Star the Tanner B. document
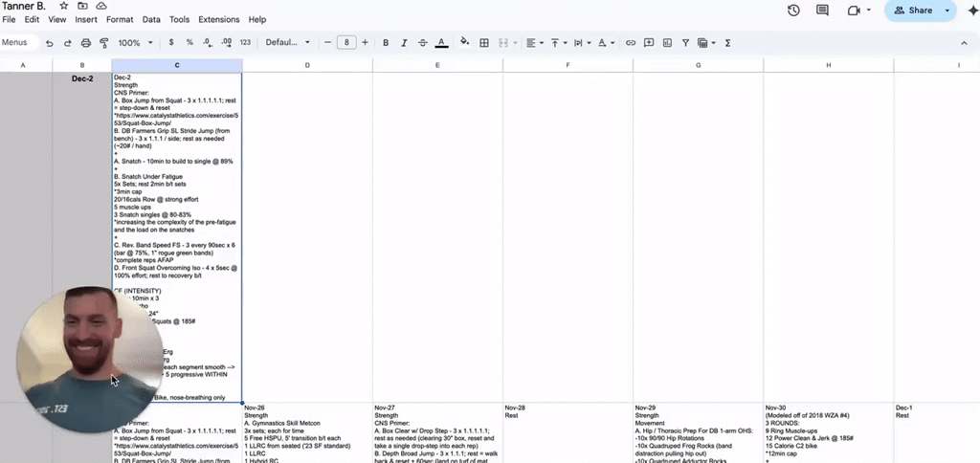980x463 pixels. click(64, 6)
